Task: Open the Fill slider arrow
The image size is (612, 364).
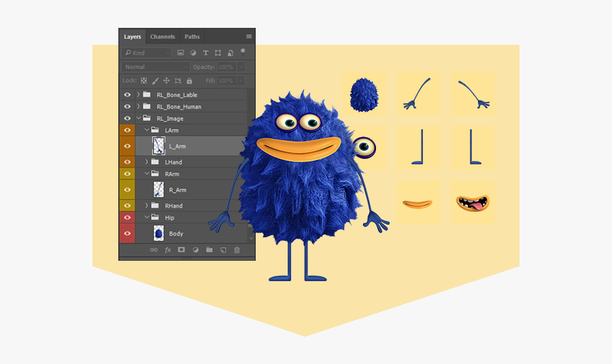Action: coord(241,81)
